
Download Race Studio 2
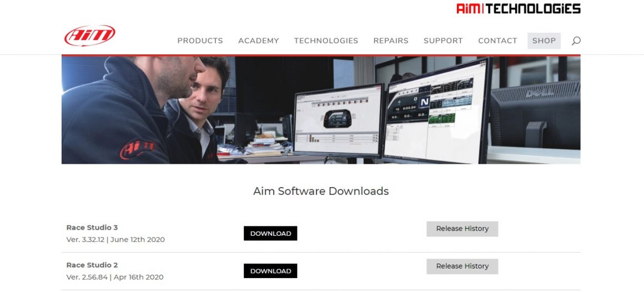270,271
